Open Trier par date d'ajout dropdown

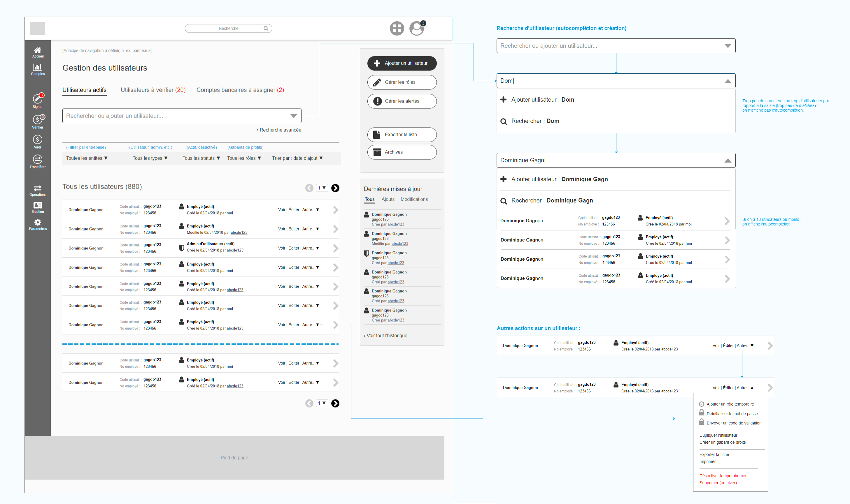[297, 158]
